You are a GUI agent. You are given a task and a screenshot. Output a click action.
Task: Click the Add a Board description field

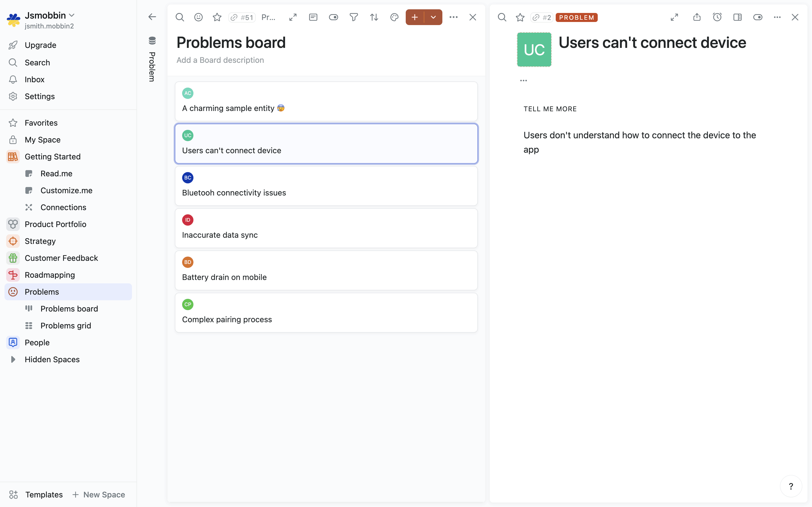[220, 60]
